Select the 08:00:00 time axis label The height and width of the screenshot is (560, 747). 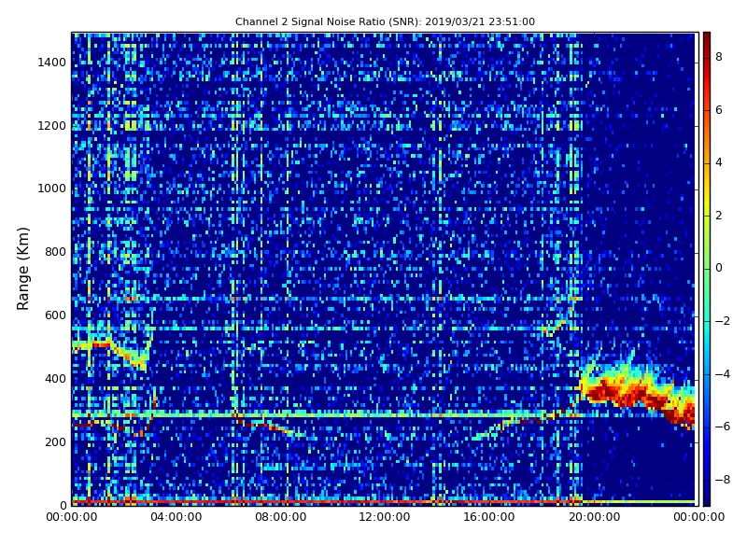(x=281, y=517)
